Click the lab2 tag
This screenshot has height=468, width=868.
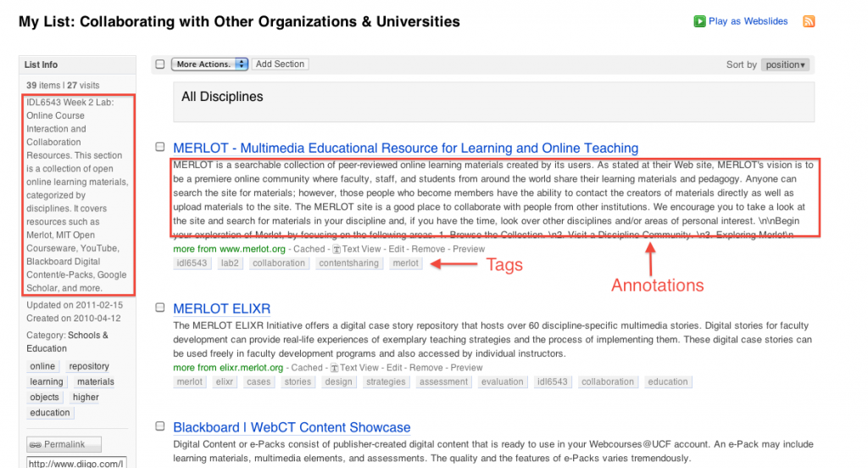click(x=230, y=264)
